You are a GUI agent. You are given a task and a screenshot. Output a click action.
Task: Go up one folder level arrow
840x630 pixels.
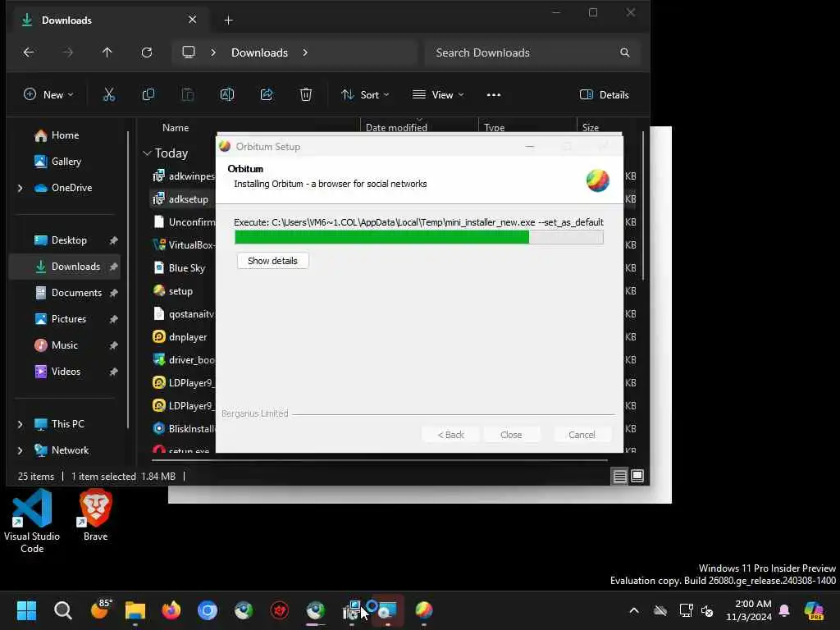[107, 52]
